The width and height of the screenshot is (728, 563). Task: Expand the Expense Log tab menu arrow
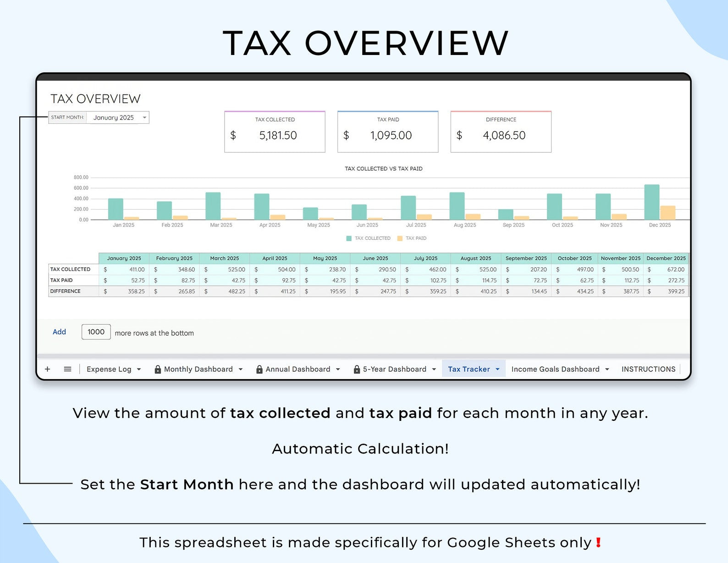139,369
